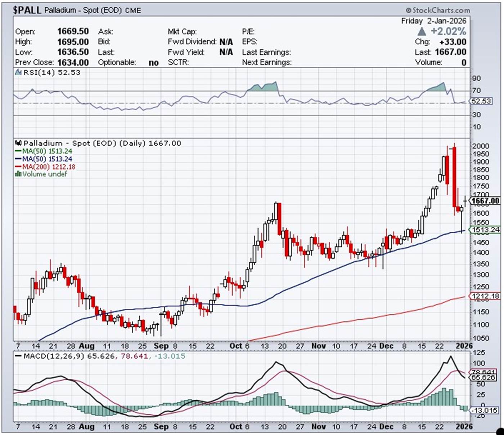504x435 pixels.
Task: Click the volume bars icon beside Volume undef
Action: 18,174
